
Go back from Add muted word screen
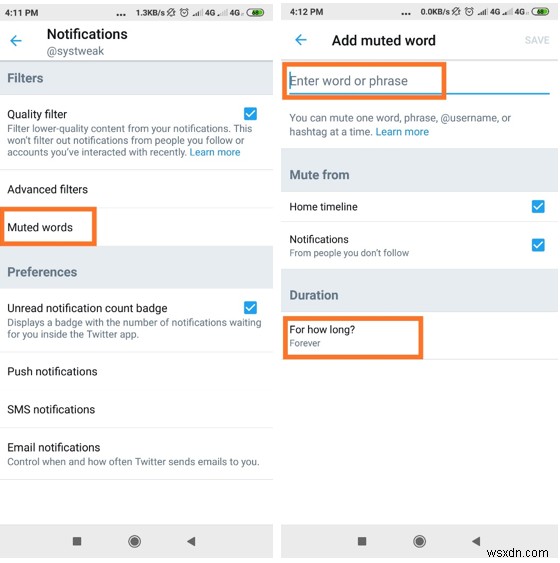click(x=301, y=39)
